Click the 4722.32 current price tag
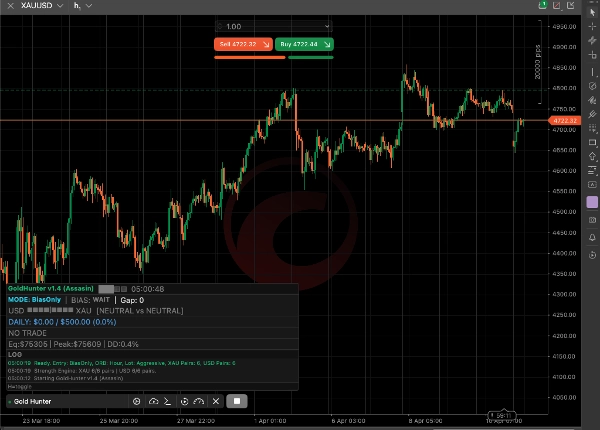This screenshot has height=430, width=600. (564, 121)
